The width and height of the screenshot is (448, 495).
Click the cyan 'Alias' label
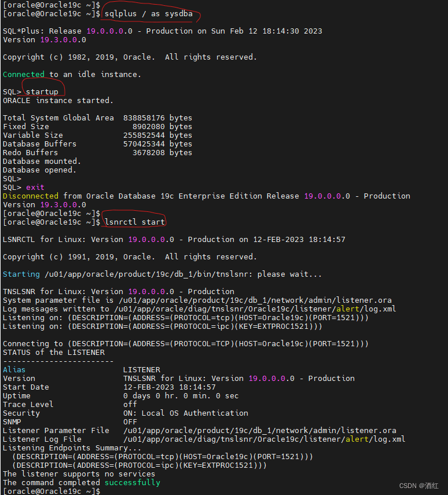pos(14,369)
